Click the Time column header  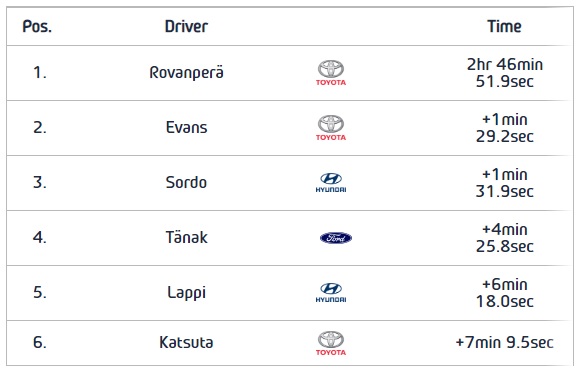pos(504,27)
